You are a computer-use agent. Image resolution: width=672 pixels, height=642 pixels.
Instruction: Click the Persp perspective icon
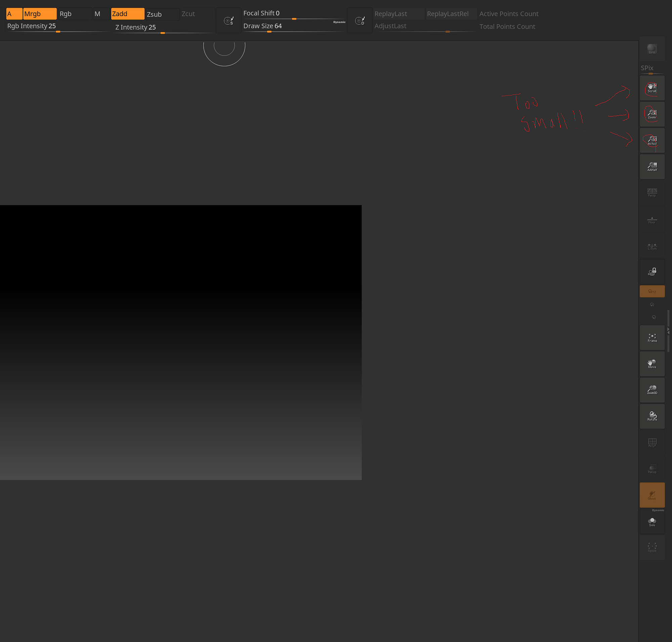[652, 193]
